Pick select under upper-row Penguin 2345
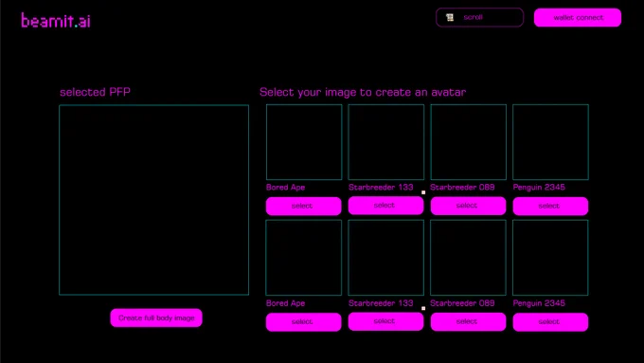Image resolution: width=644 pixels, height=363 pixels. (x=550, y=206)
